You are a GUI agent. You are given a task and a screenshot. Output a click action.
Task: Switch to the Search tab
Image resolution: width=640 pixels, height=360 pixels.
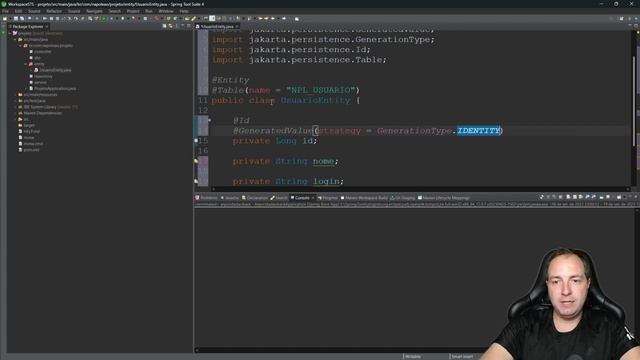click(x=279, y=198)
